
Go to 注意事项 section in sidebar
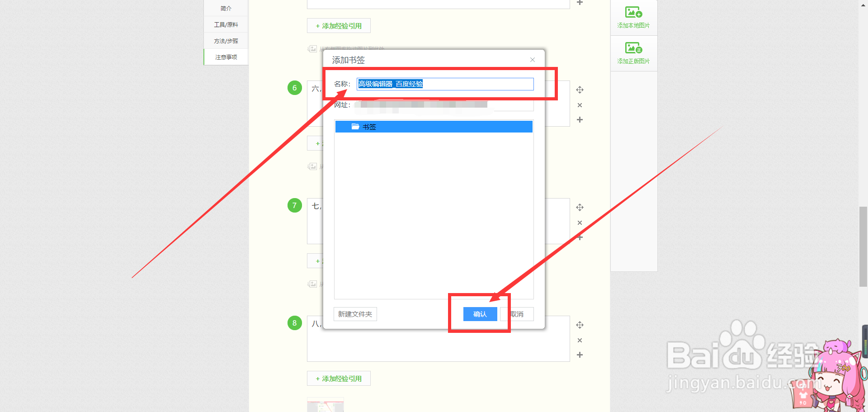(226, 57)
